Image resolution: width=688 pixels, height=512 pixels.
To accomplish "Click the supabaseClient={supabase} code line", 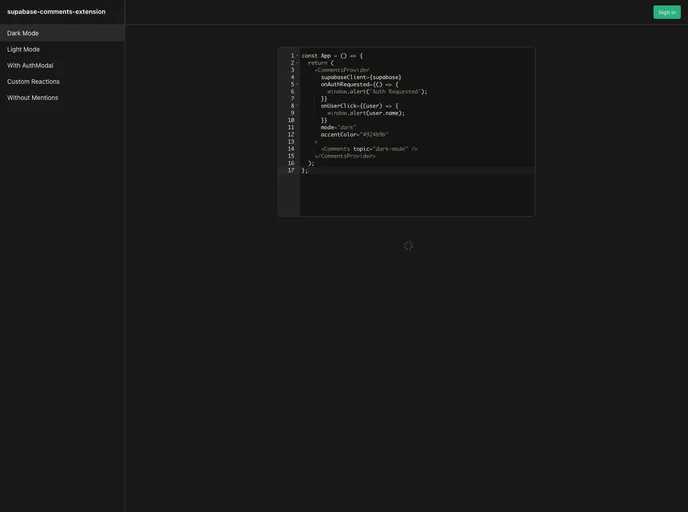I will [x=361, y=77].
